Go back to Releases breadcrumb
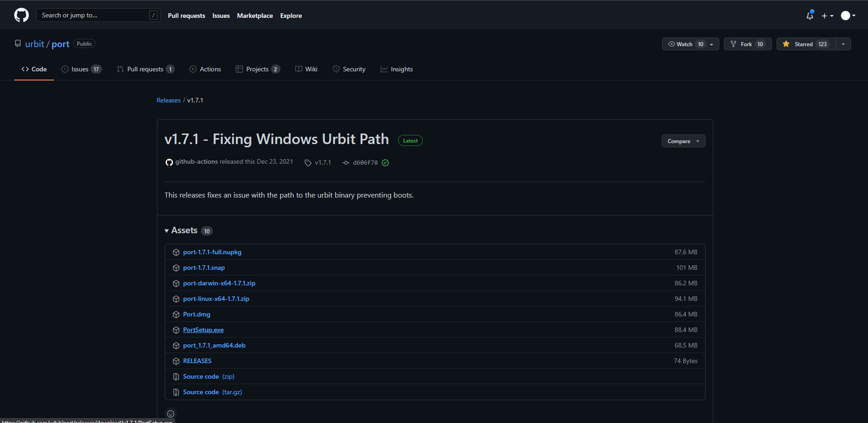 coord(168,100)
